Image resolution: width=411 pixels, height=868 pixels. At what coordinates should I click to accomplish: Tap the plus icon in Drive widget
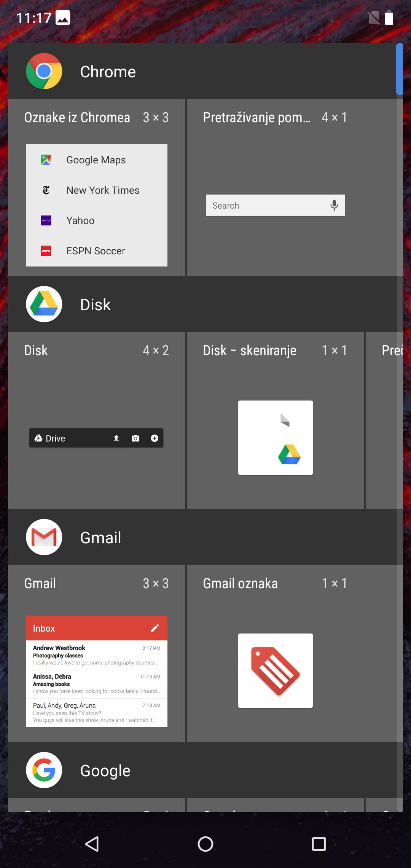coord(155,438)
